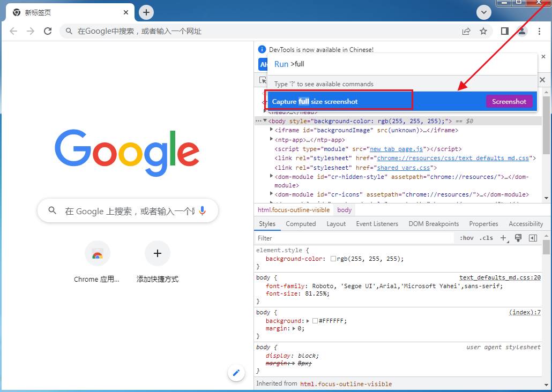552x392 pixels.
Task: Click the browser forward arrow
Action: tap(31, 31)
